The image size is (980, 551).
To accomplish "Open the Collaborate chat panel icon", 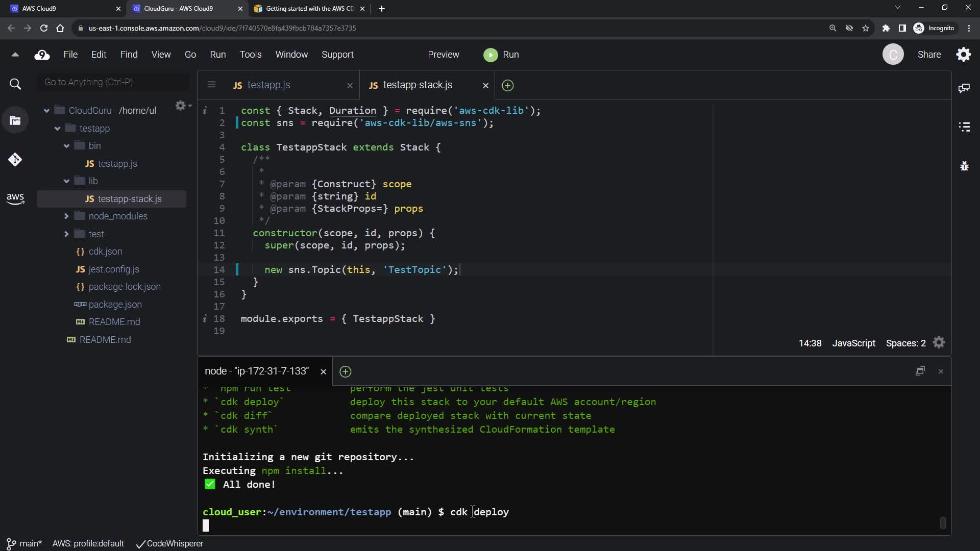I will (x=964, y=88).
